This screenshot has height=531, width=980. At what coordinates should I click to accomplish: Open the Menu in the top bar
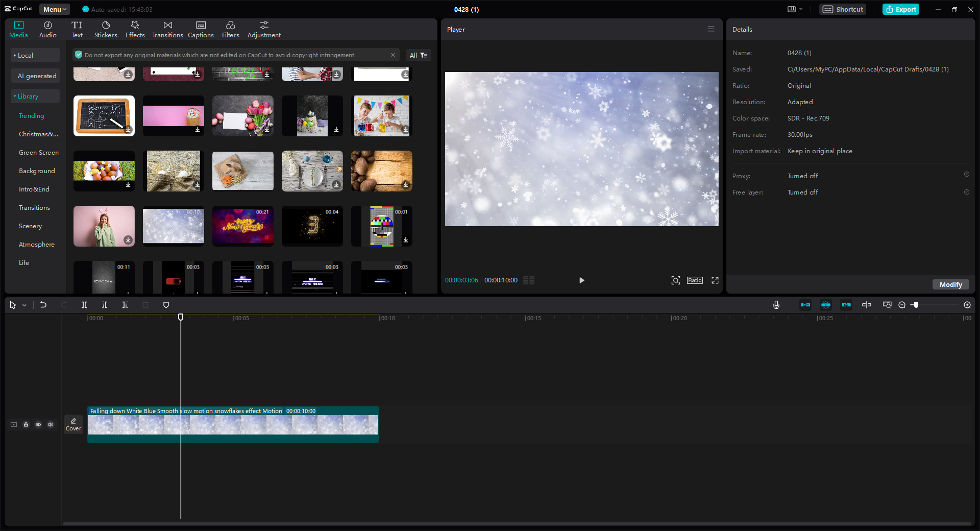click(x=54, y=9)
